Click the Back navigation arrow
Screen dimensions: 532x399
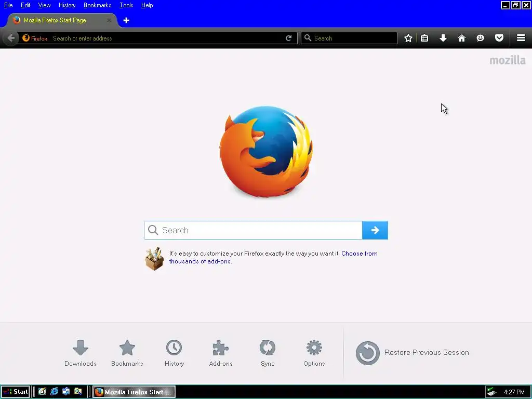pos(11,38)
